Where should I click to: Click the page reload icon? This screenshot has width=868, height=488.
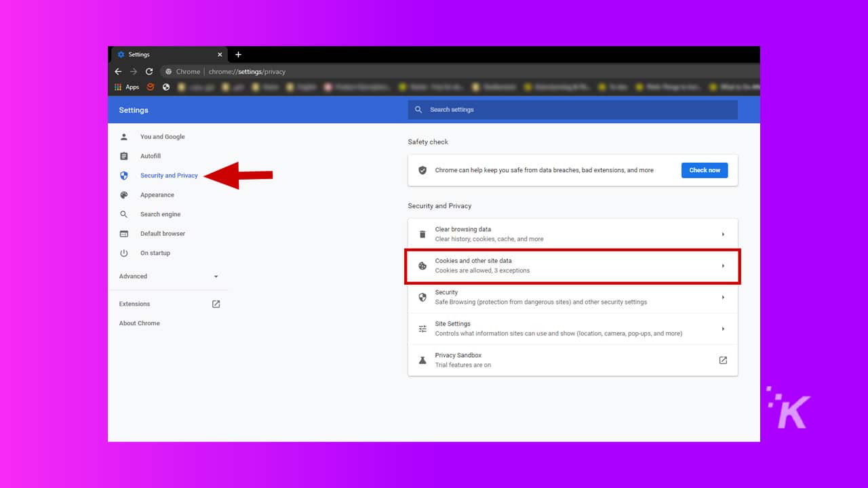click(x=149, y=71)
